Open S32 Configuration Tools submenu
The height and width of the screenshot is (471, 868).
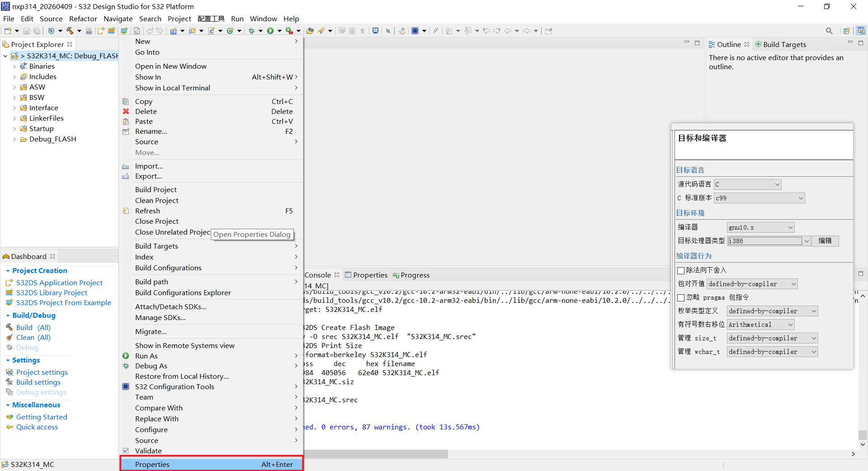[212, 386]
